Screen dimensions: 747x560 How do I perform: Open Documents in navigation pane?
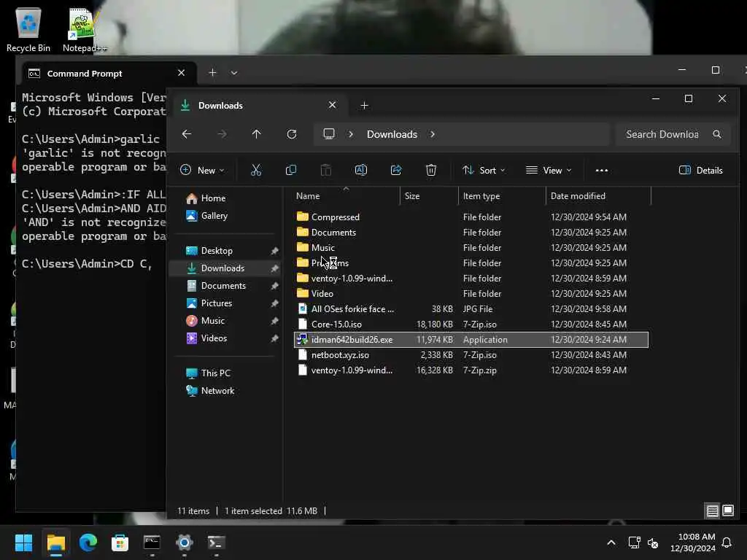coord(223,286)
